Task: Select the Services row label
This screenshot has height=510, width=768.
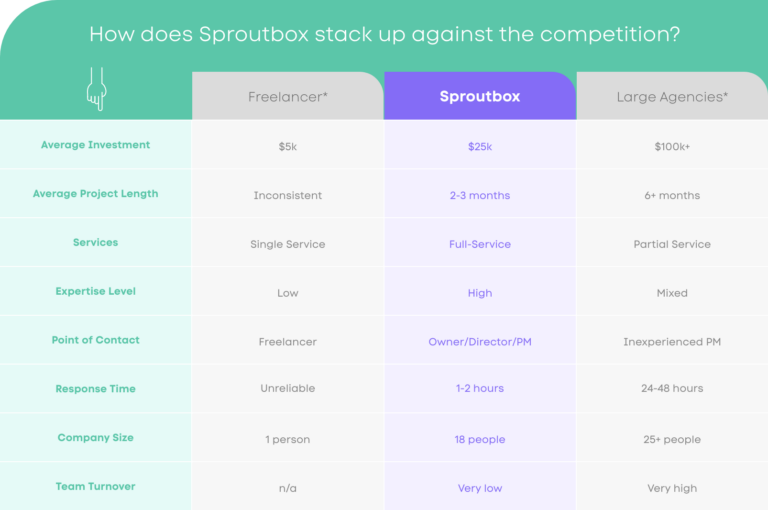Action: coord(95,243)
